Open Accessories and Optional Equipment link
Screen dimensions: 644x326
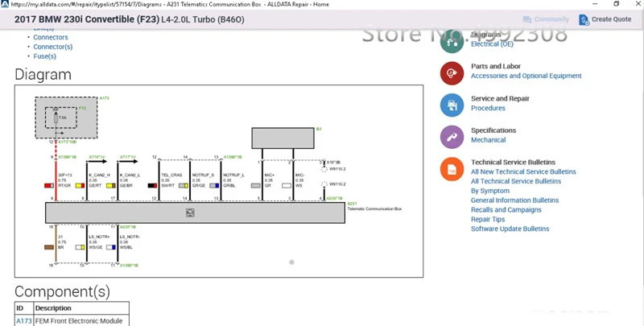pos(526,76)
